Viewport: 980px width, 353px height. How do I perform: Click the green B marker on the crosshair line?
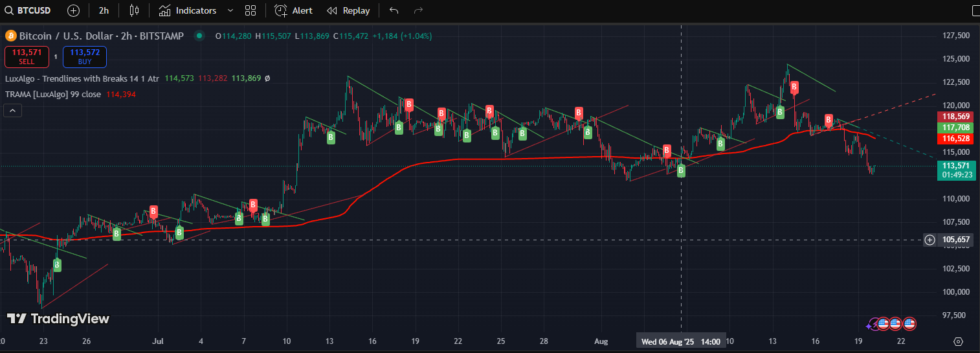[681, 171]
